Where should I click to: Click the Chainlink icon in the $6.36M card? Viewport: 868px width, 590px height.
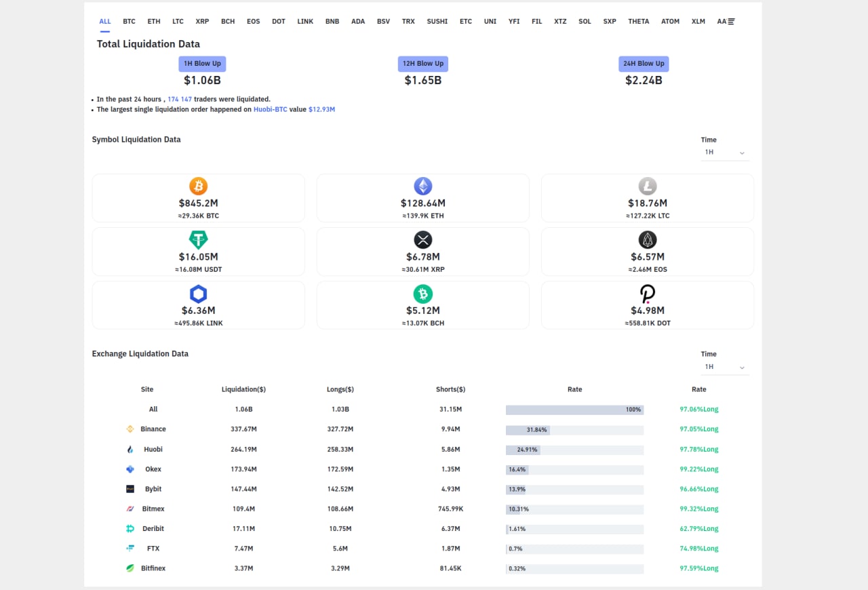click(x=198, y=294)
